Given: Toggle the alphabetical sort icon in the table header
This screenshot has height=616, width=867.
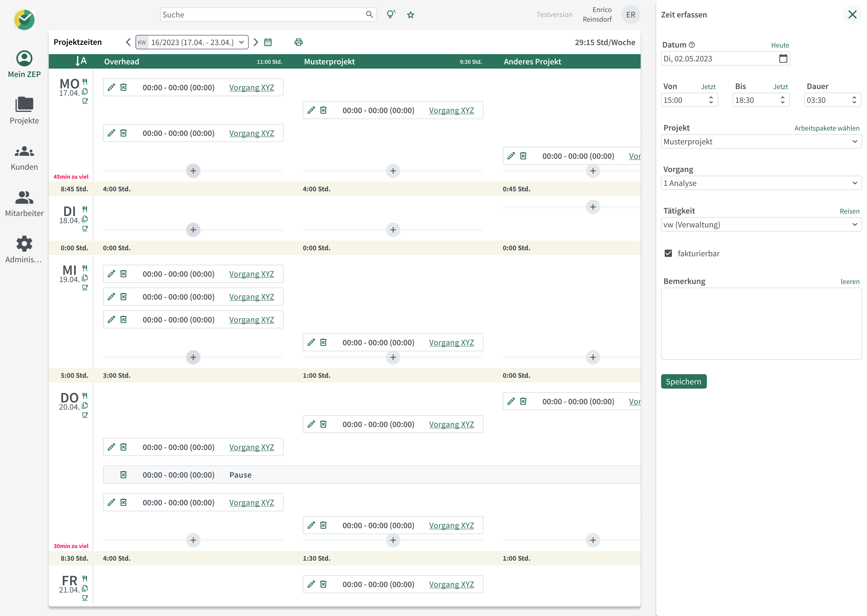Looking at the screenshot, I should pyautogui.click(x=81, y=61).
